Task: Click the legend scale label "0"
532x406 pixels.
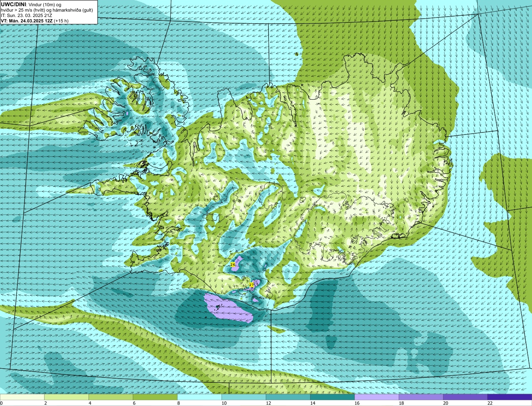Action: click(1, 403)
